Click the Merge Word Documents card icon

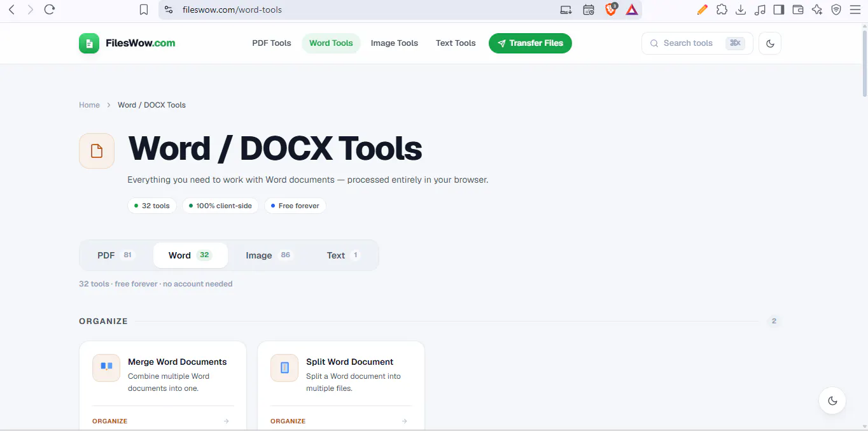click(106, 368)
